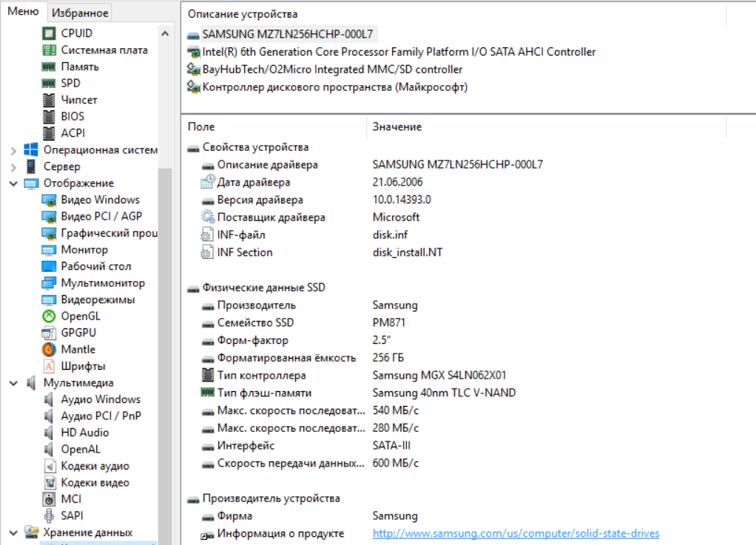Image resolution: width=756 pixels, height=545 pixels.
Task: Open the Samsung solid-state-drives product link
Action: tap(516, 533)
